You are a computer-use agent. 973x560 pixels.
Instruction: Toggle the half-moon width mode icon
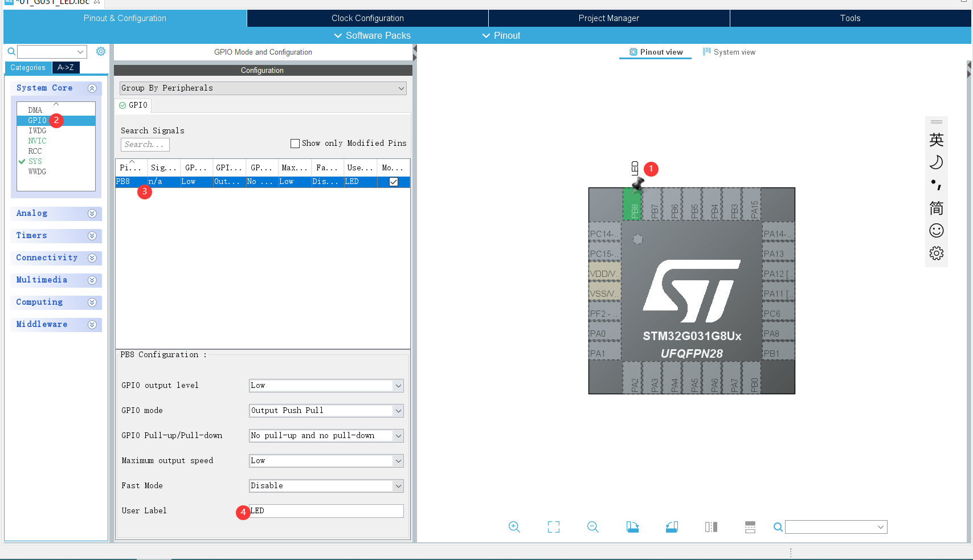click(937, 162)
